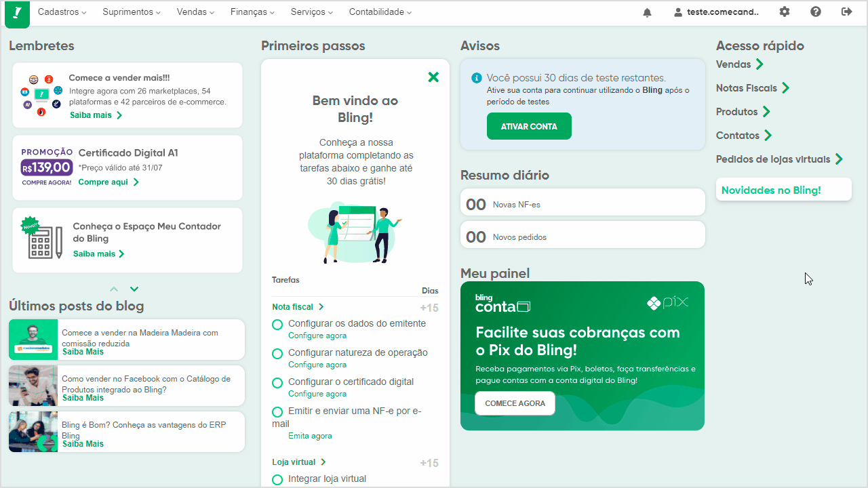Click Saiba Mais for Facebook Catálogo post
The height and width of the screenshot is (488, 868).
pyautogui.click(x=83, y=398)
